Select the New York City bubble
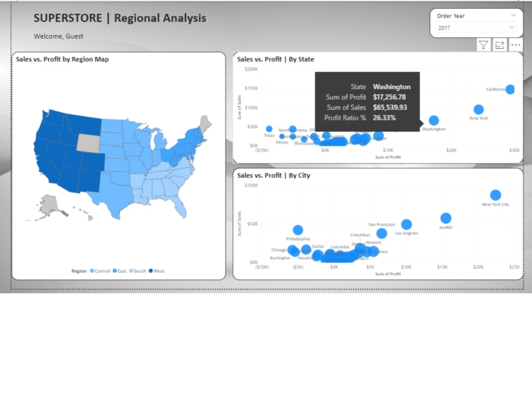532x398 pixels. 495,194
